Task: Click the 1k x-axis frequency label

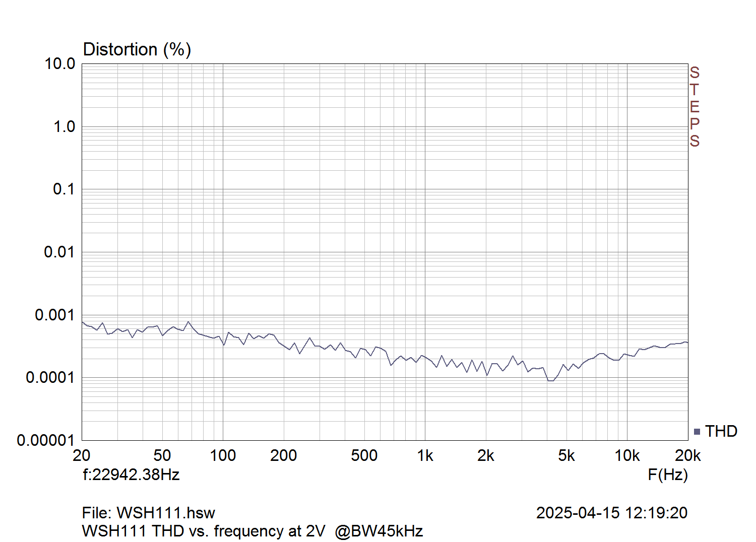Action: (x=425, y=455)
